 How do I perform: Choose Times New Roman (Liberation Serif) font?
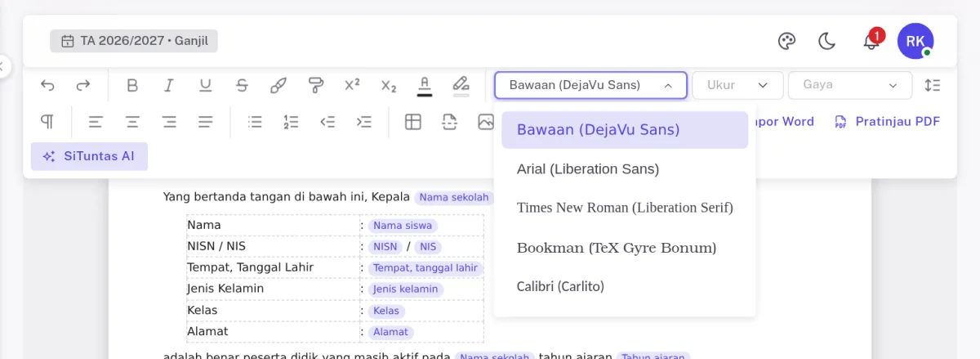625,208
